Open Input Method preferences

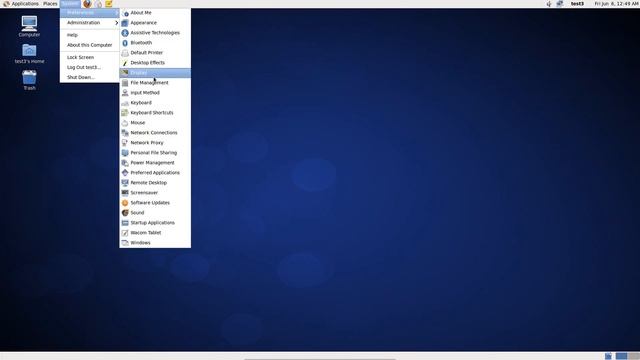(155, 93)
